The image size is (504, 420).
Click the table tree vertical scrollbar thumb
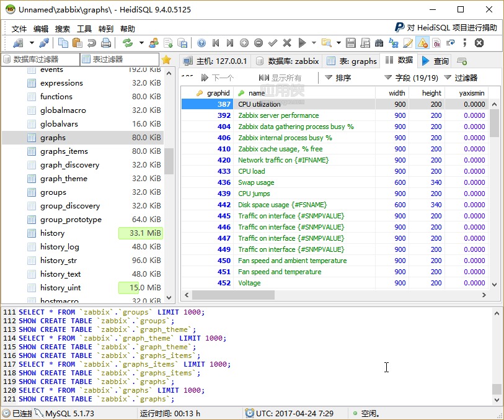(x=169, y=161)
